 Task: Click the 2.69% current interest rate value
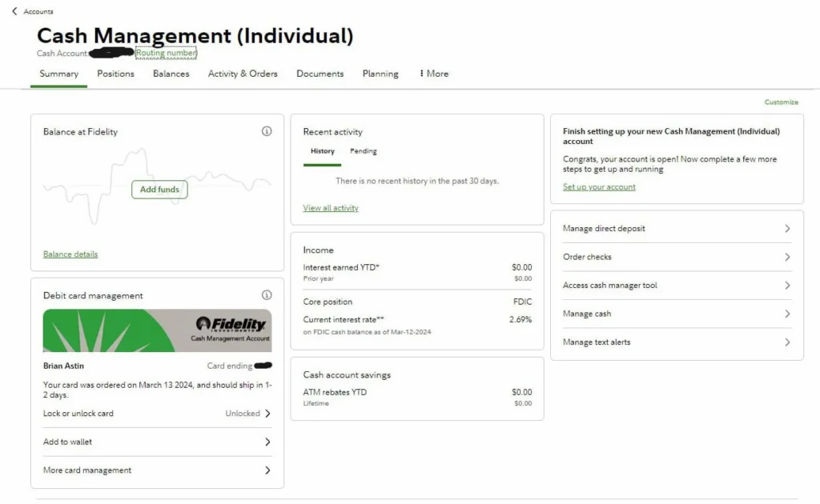(521, 319)
